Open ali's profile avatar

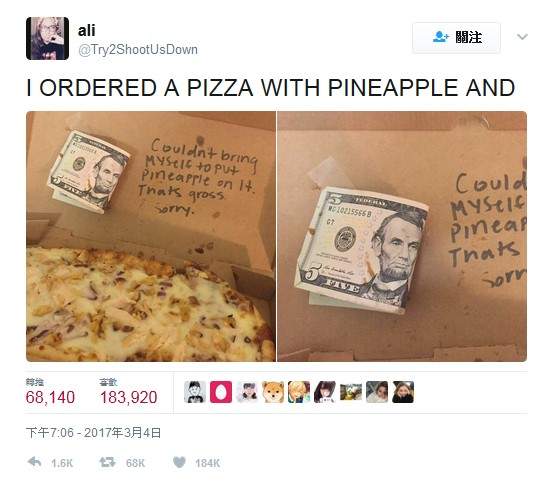47,38
